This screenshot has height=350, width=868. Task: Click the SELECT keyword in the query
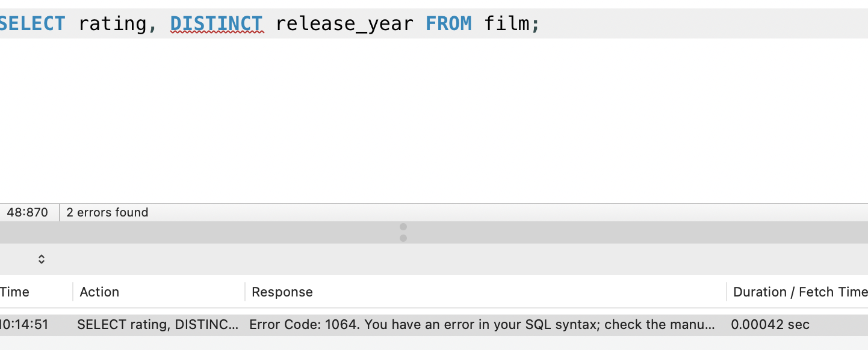pyautogui.click(x=33, y=24)
